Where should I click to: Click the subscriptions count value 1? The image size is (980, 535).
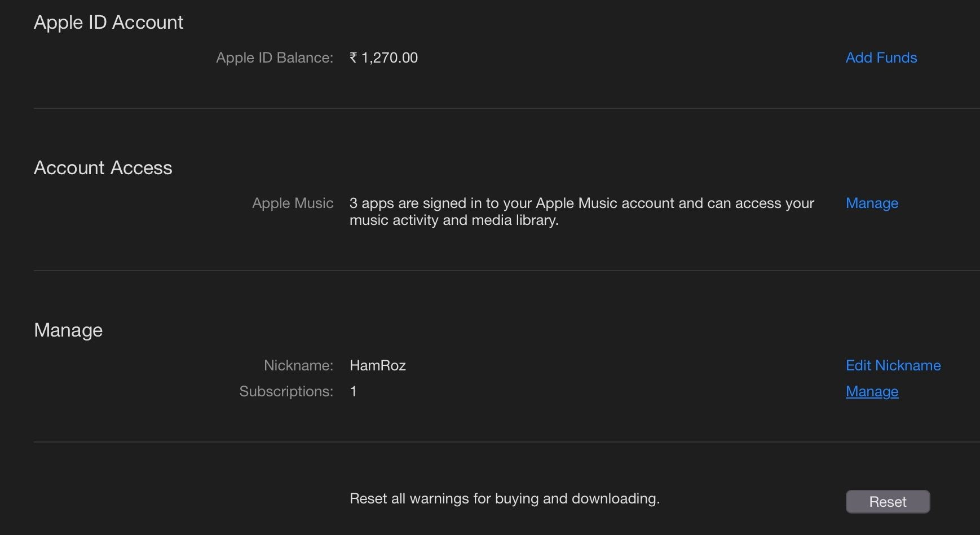tap(353, 391)
